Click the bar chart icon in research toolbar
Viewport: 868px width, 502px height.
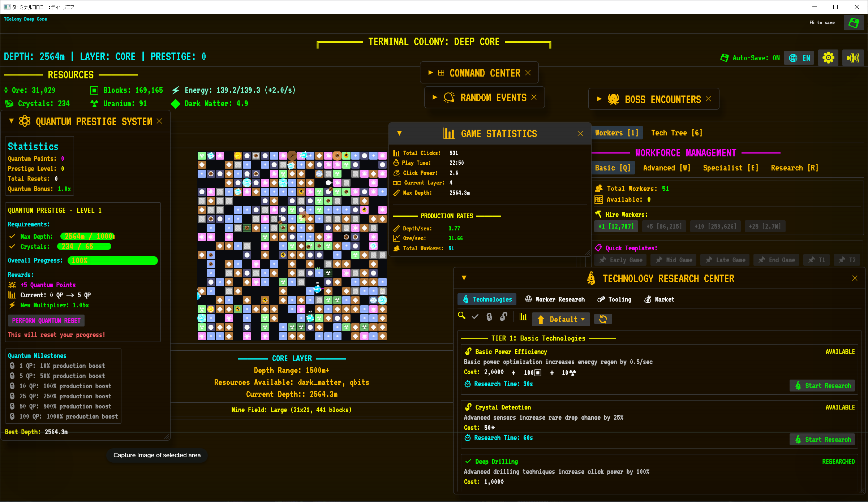click(523, 317)
